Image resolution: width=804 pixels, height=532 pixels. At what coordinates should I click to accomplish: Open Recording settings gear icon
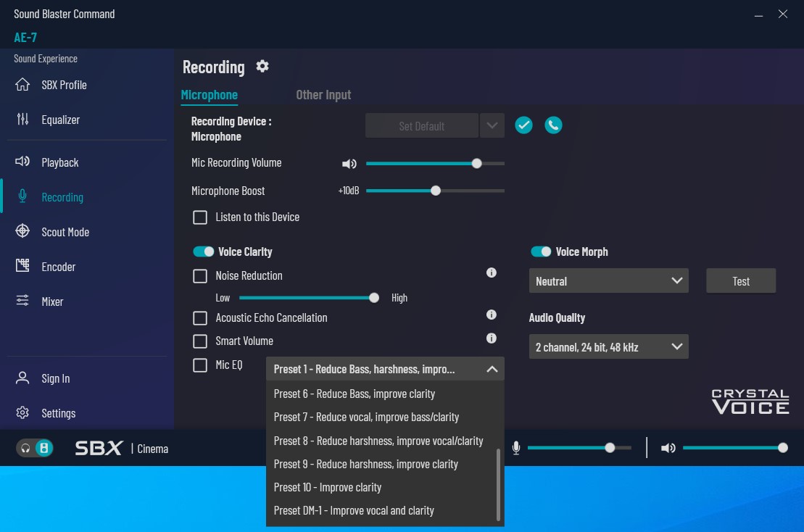262,66
